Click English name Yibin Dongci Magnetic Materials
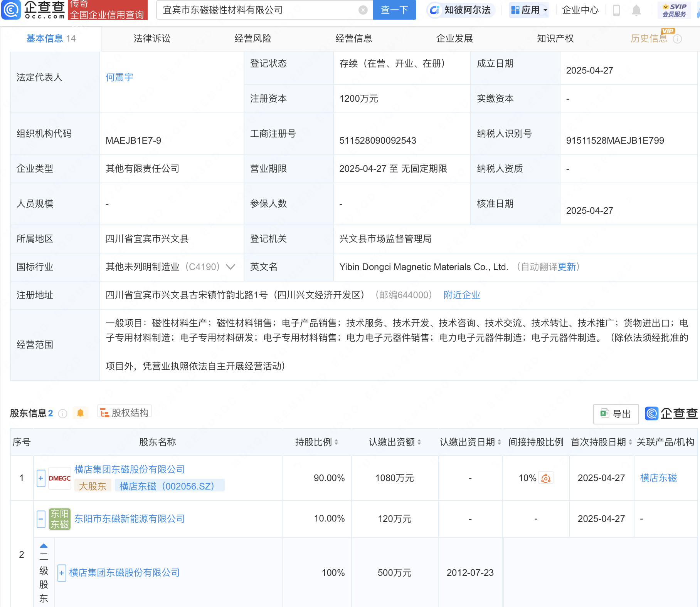This screenshot has width=700, height=607. (x=424, y=267)
